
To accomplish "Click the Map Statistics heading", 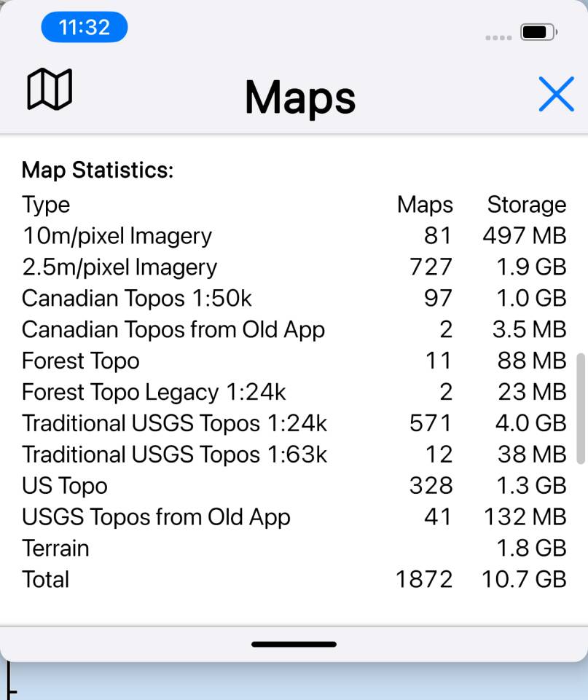I will click(98, 170).
